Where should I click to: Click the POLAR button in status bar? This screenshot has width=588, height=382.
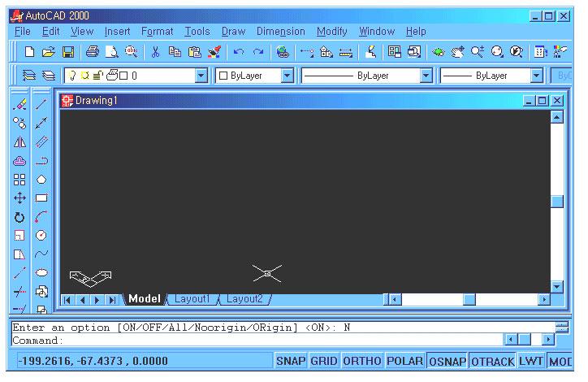(404, 361)
